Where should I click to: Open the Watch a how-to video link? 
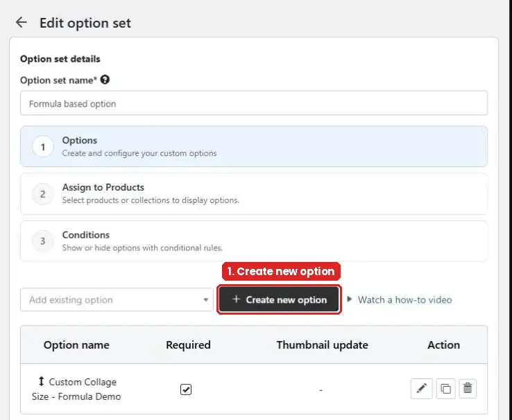point(404,299)
